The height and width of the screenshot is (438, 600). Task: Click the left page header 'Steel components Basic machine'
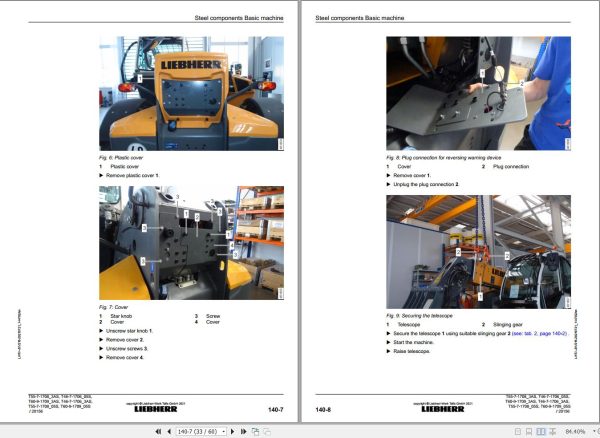(x=239, y=18)
